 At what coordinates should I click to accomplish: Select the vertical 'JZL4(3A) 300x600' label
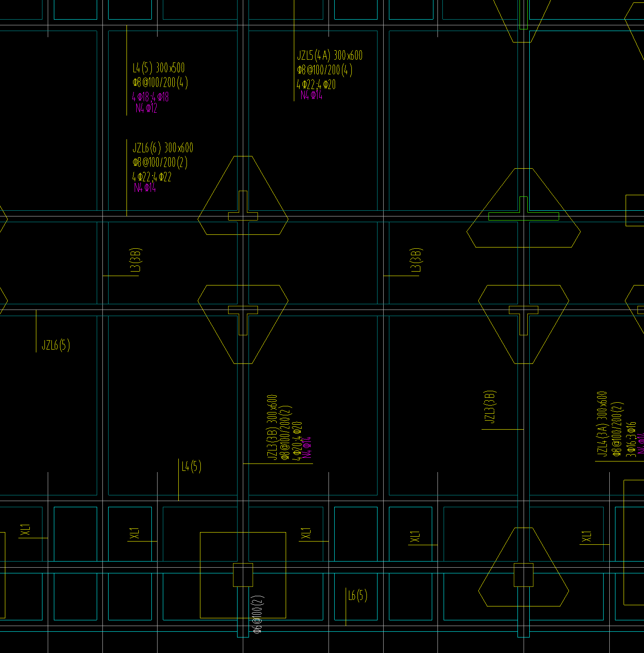pyautogui.click(x=602, y=424)
